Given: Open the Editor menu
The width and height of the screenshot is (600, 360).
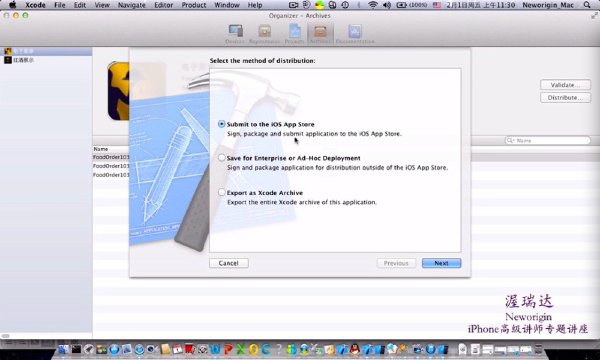Looking at the screenshot, I should tap(163, 5).
